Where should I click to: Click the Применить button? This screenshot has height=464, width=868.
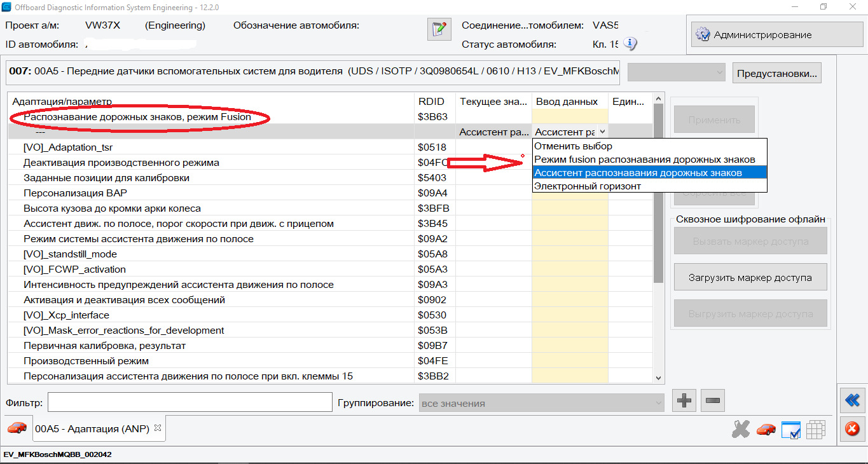point(714,119)
